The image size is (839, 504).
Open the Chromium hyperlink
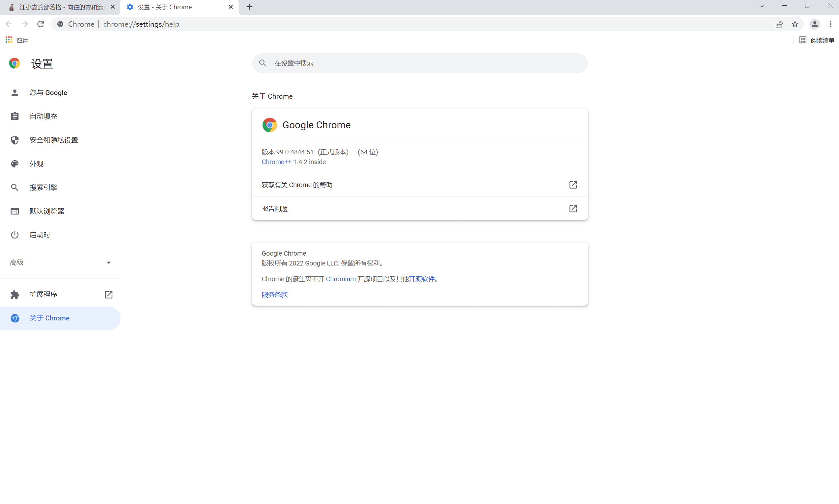(341, 279)
